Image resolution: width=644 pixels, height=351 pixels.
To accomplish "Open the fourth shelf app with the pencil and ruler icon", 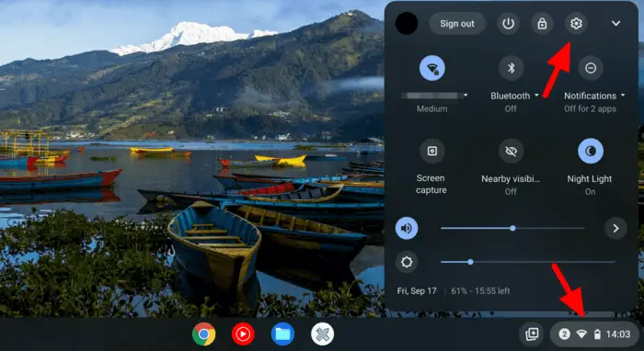I will click(322, 334).
